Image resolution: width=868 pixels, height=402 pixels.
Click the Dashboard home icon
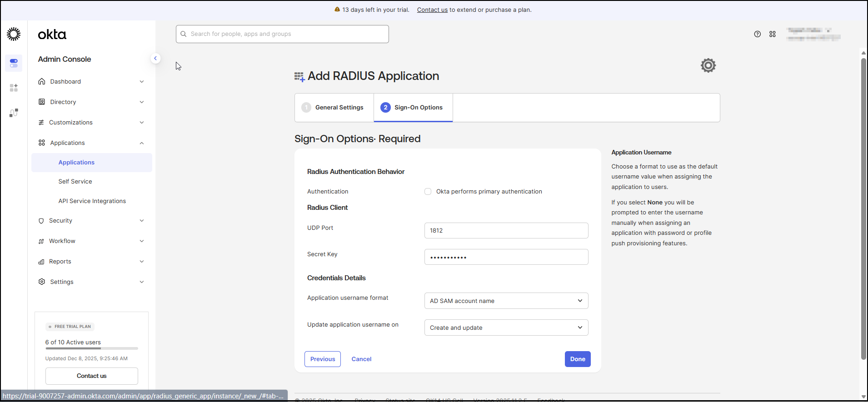(42, 81)
